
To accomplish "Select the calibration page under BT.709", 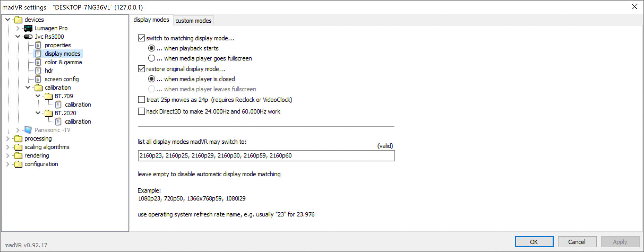I will click(x=78, y=104).
